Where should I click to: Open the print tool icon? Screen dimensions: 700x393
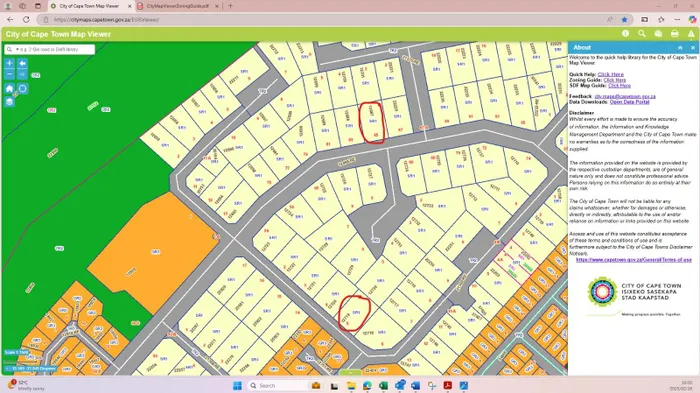(x=675, y=33)
